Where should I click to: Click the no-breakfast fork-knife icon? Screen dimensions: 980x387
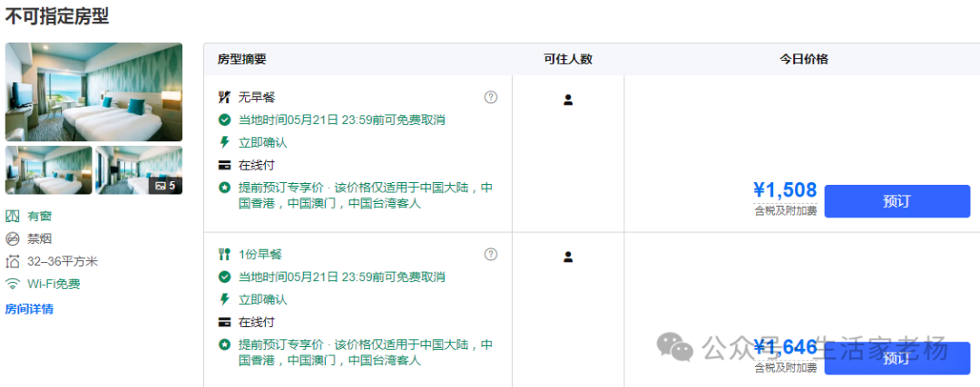pyautogui.click(x=224, y=97)
